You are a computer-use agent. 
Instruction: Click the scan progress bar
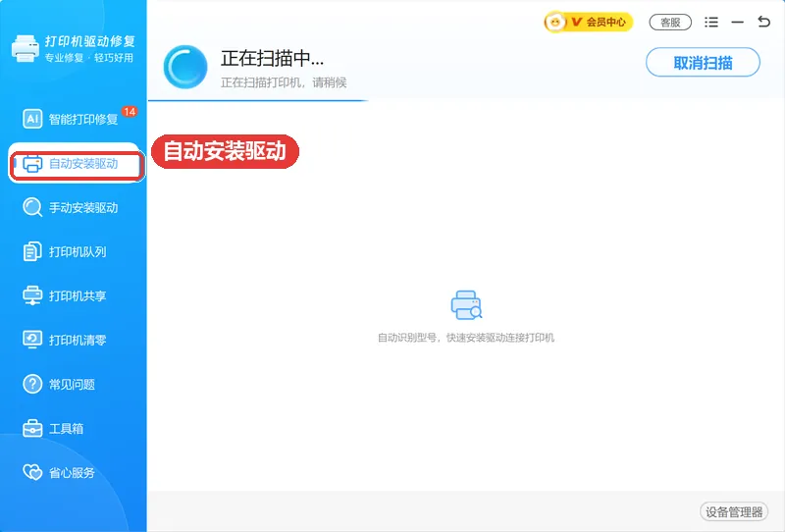click(258, 101)
